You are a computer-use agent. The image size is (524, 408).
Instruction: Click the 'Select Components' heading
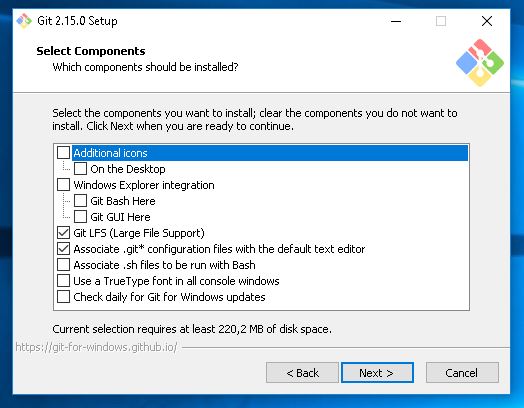click(91, 51)
